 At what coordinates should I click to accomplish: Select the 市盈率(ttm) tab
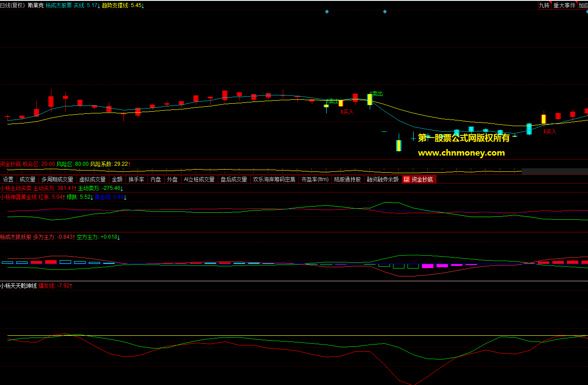(315, 179)
